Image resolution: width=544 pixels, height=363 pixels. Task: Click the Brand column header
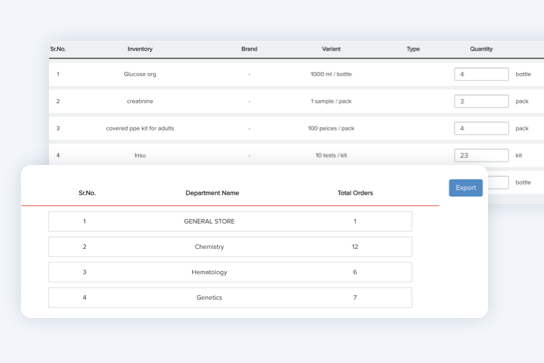[249, 49]
